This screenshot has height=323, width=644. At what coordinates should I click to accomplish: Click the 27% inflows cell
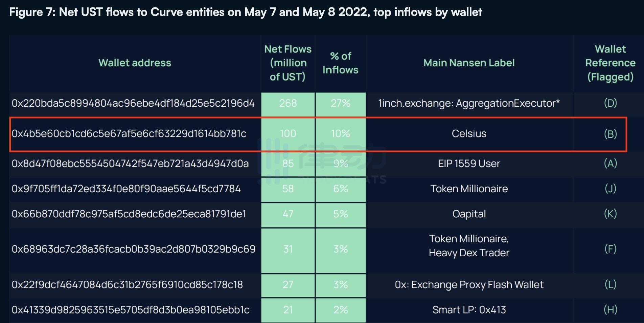[x=340, y=103]
